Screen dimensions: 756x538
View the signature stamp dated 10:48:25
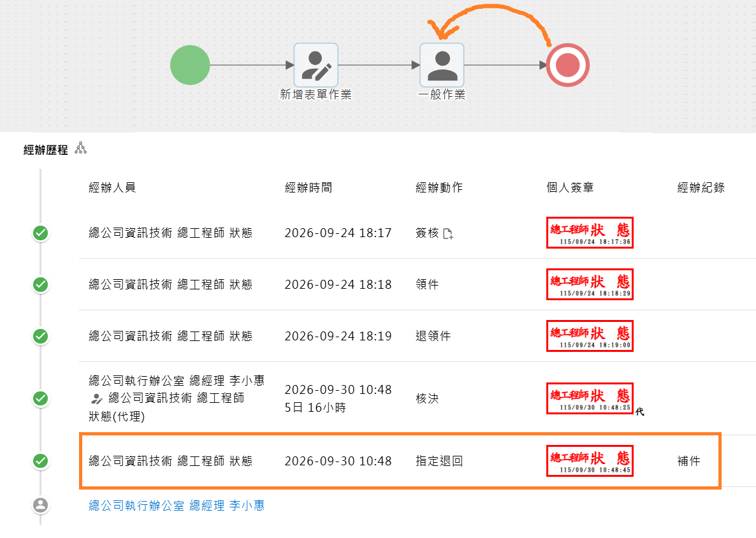point(590,398)
